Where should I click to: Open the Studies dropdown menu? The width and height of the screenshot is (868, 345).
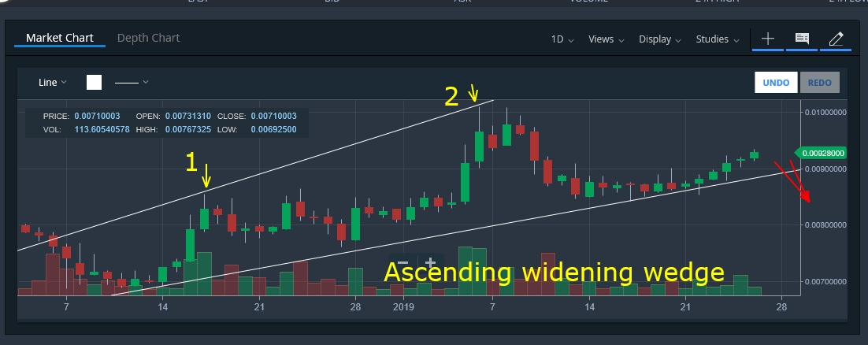[718, 39]
